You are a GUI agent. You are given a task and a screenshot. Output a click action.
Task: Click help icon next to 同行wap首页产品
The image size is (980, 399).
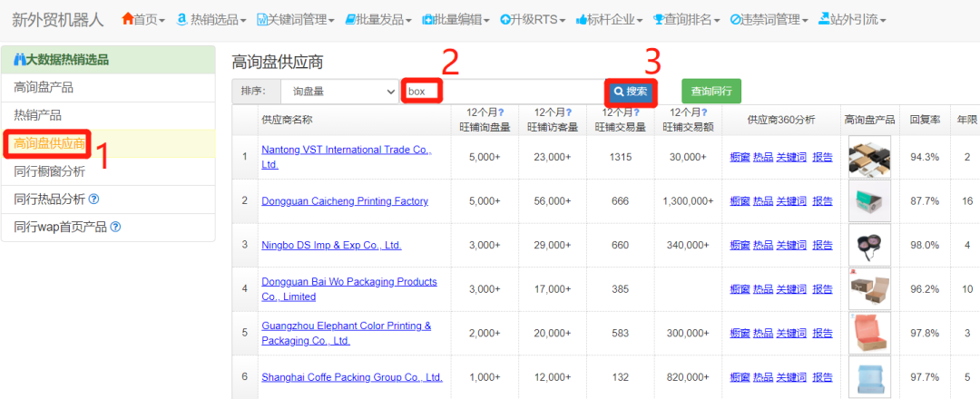click(115, 227)
